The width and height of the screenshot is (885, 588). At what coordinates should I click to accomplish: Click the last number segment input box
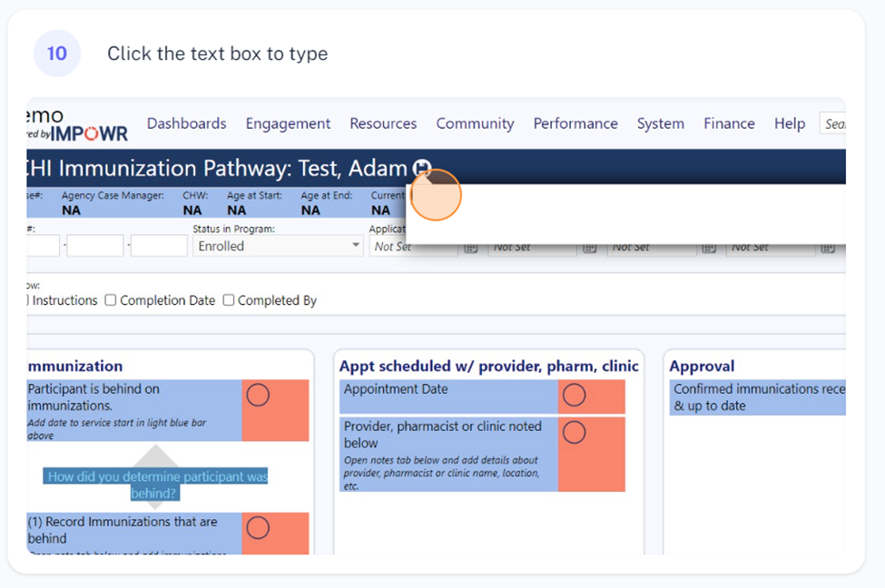159,246
